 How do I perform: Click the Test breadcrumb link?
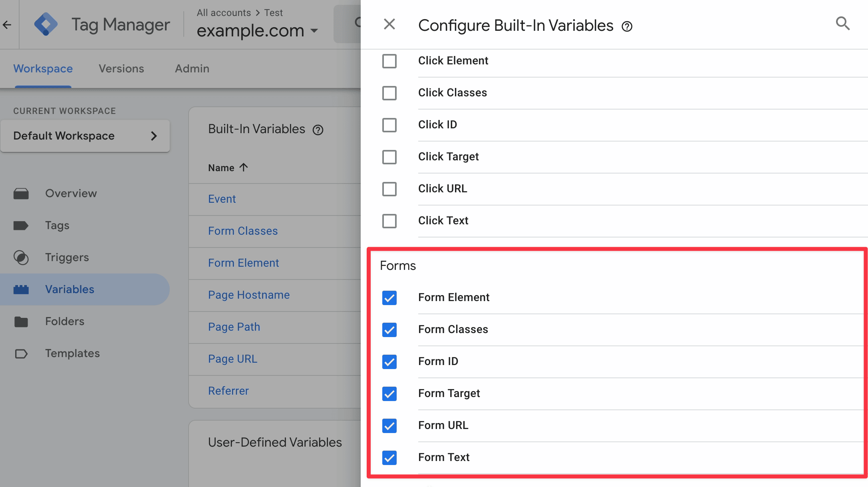(x=273, y=13)
